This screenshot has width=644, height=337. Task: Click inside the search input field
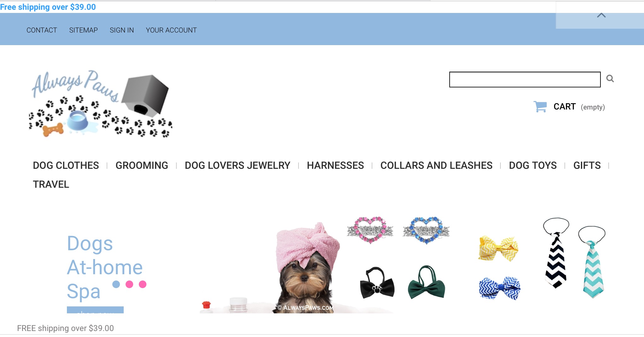(525, 80)
